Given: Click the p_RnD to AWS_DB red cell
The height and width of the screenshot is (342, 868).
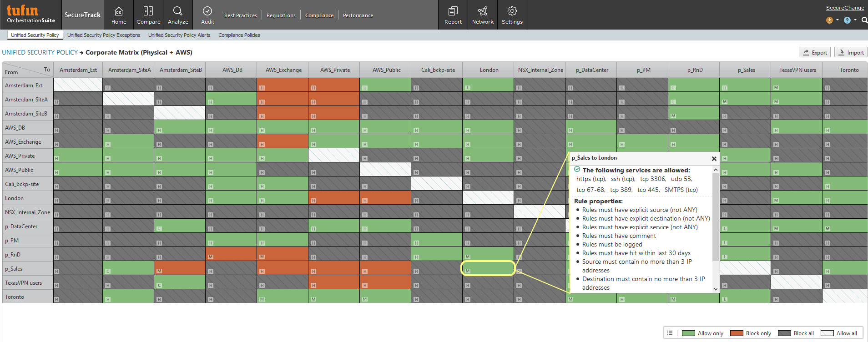Looking at the screenshot, I should tap(231, 254).
